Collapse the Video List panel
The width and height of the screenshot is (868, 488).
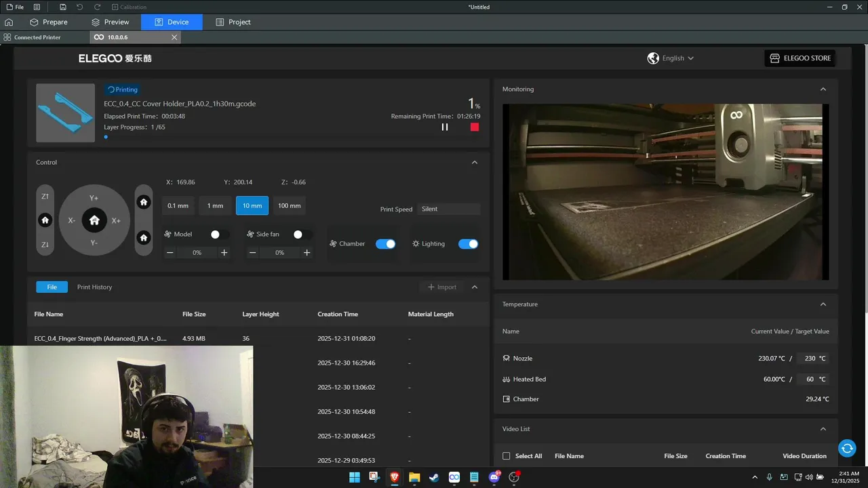[823, 429]
